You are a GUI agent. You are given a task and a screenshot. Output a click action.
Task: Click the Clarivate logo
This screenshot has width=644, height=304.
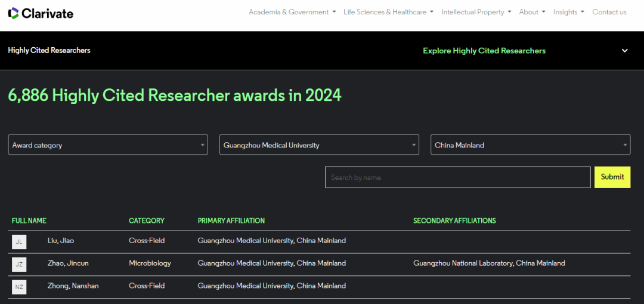[41, 13]
